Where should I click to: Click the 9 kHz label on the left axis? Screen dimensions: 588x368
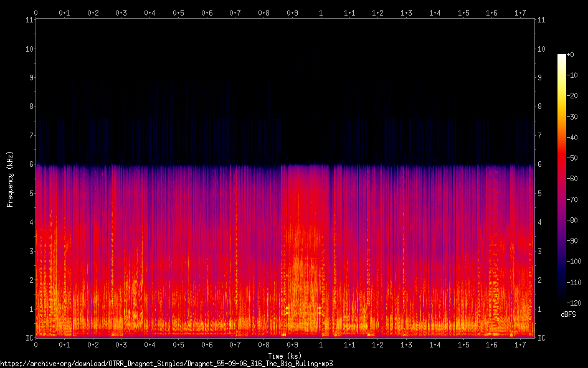[x=30, y=78]
